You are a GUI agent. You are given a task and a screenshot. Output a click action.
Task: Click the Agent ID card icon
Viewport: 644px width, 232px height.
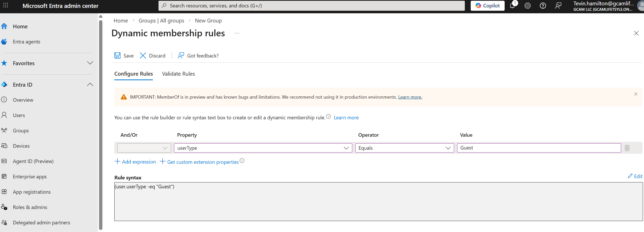click(4, 161)
